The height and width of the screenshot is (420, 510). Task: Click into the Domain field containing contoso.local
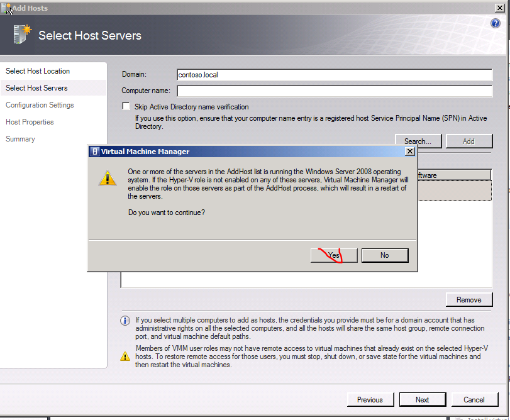tap(335, 75)
